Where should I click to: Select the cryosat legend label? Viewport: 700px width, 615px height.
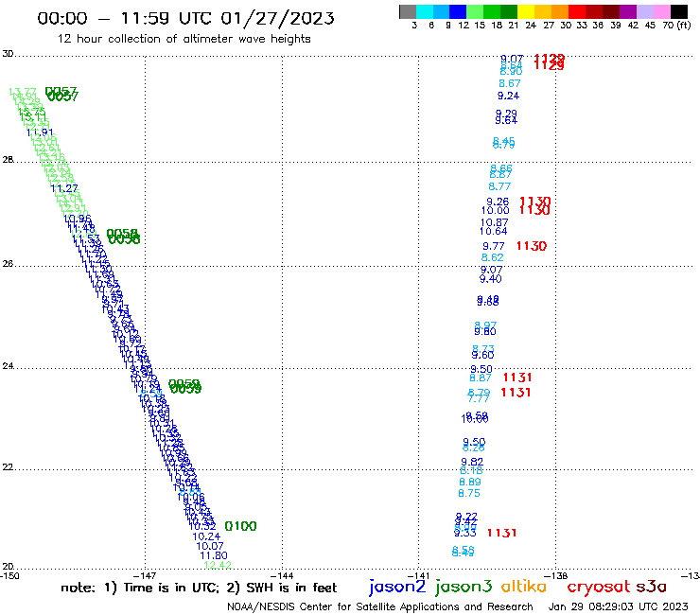point(599,588)
